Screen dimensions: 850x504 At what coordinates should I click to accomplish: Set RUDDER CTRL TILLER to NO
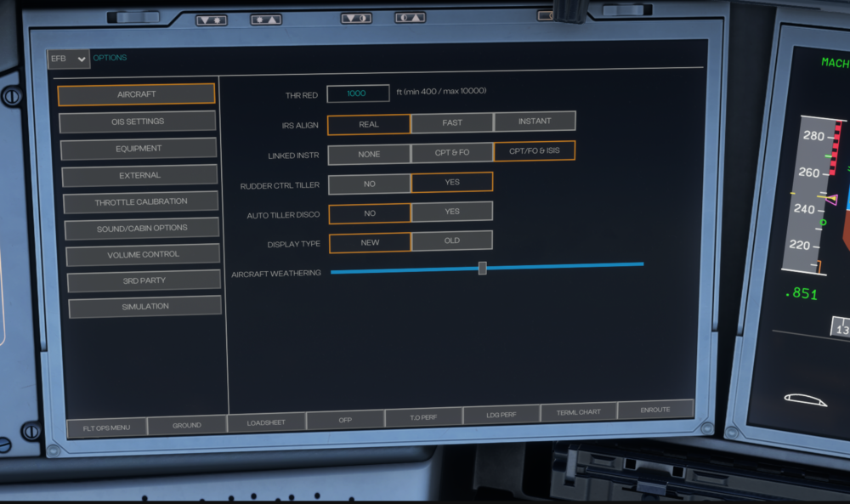click(370, 184)
